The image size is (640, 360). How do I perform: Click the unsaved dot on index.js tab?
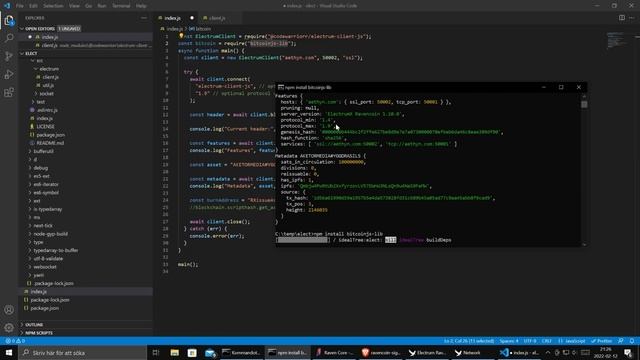click(192, 18)
